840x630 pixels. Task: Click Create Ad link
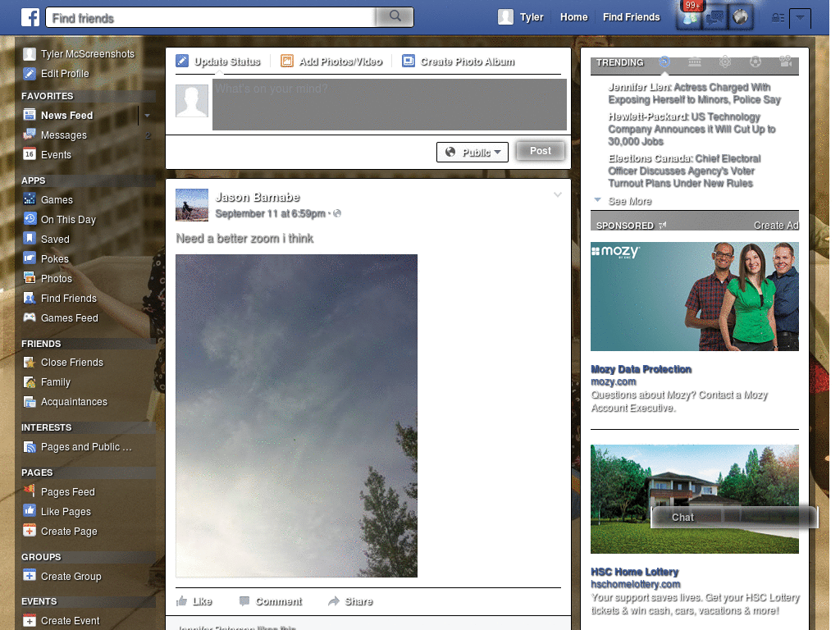(776, 226)
